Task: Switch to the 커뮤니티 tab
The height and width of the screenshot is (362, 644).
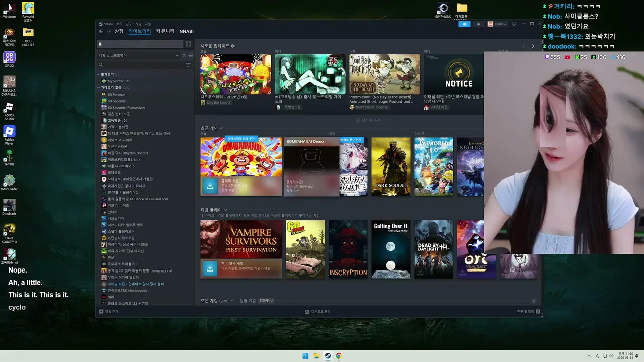Action: [165, 31]
